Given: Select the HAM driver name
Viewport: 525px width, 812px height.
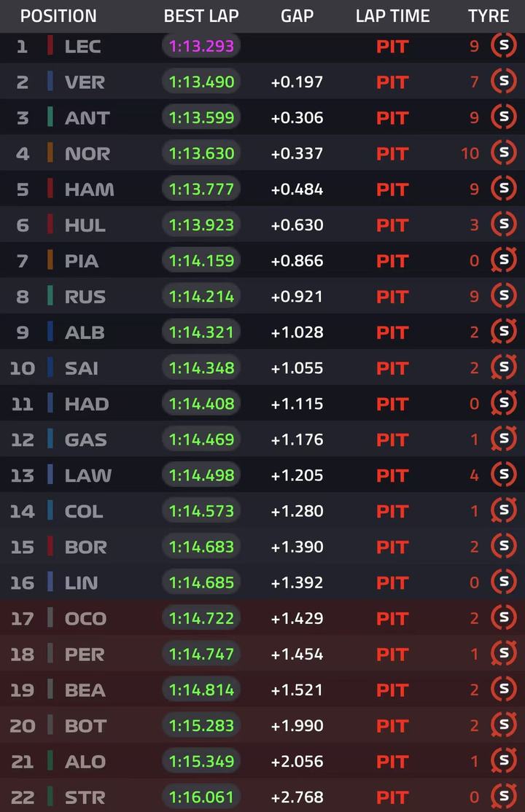Looking at the screenshot, I should point(89,190).
